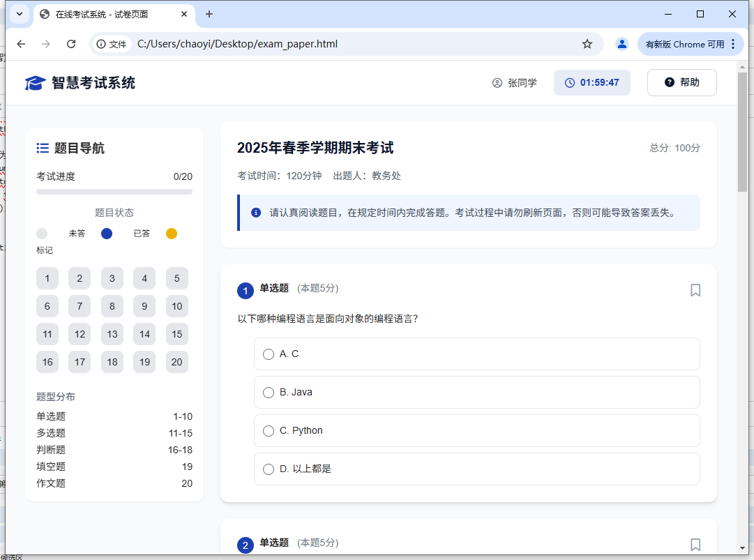Click the 单选题 row in 题型分布

(114, 416)
